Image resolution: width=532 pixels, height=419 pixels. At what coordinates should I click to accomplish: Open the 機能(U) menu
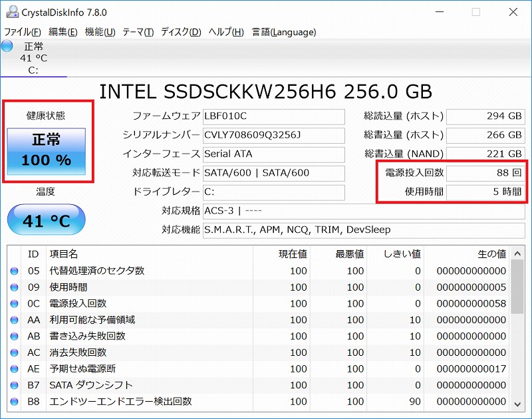[100, 32]
